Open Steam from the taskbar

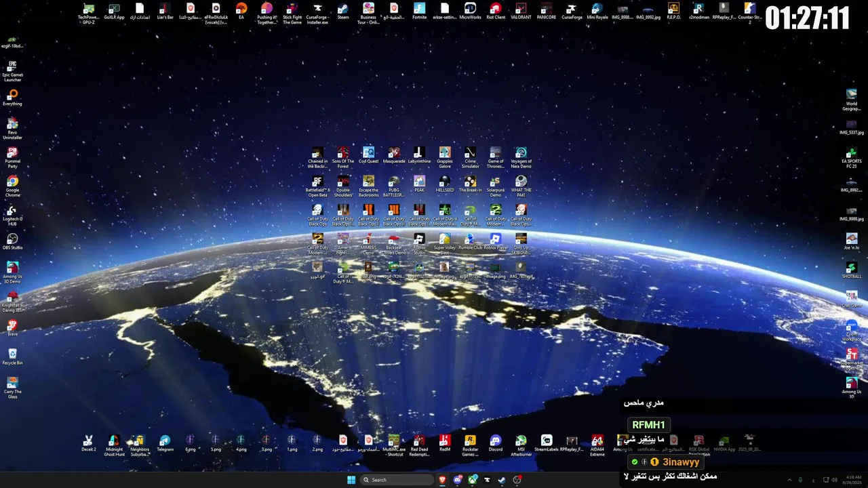coord(502,480)
